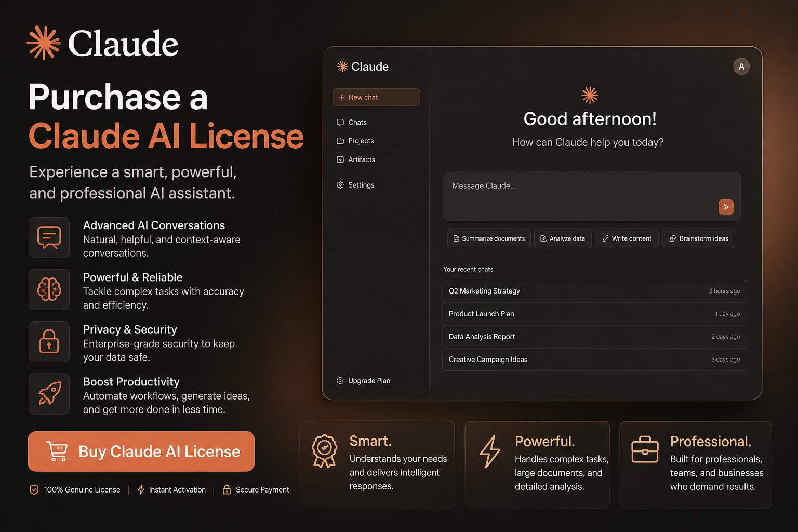Click the 3 days ago timestamp
The width and height of the screenshot is (798, 532).
(x=725, y=360)
